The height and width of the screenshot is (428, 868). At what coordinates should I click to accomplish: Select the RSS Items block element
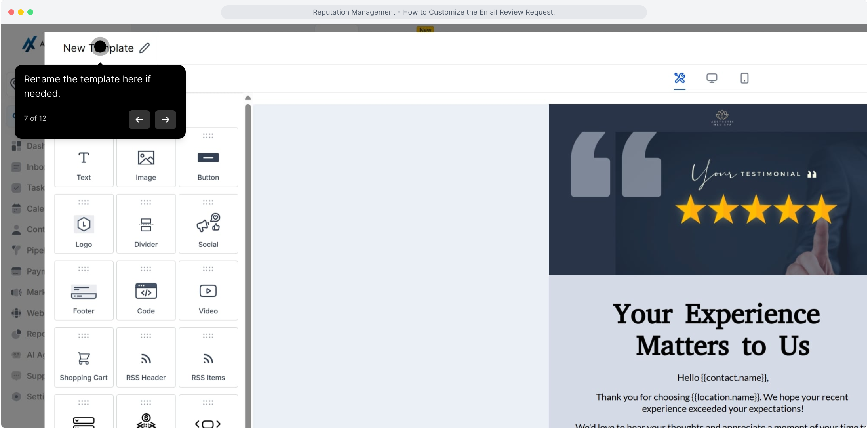coord(208,357)
